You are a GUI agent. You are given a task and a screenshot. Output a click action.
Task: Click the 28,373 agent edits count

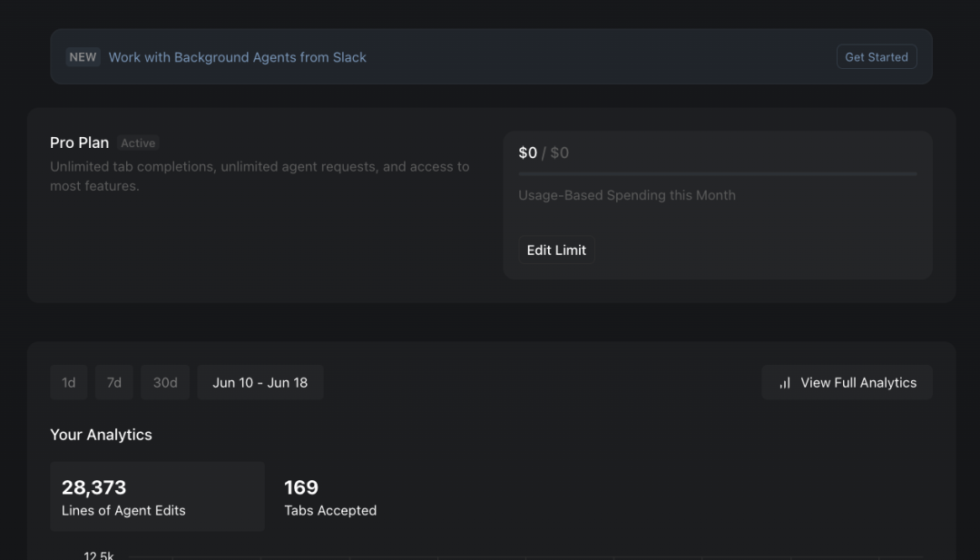(93, 487)
